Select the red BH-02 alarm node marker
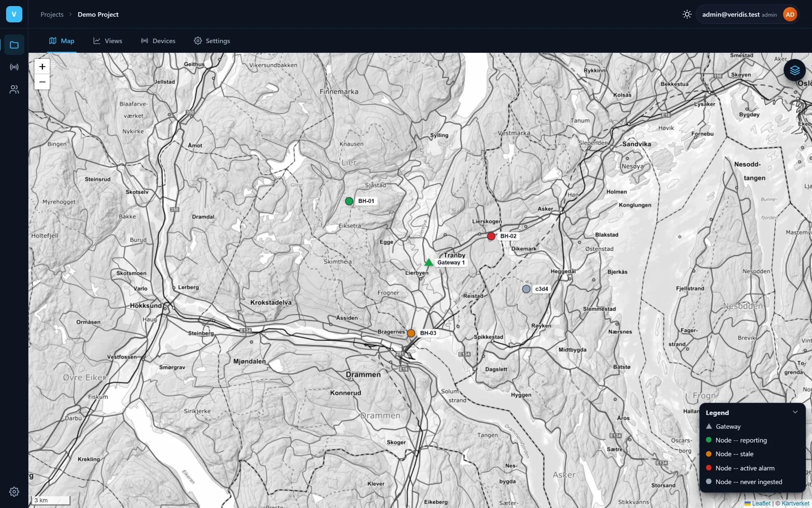The height and width of the screenshot is (508, 812). pyautogui.click(x=491, y=236)
